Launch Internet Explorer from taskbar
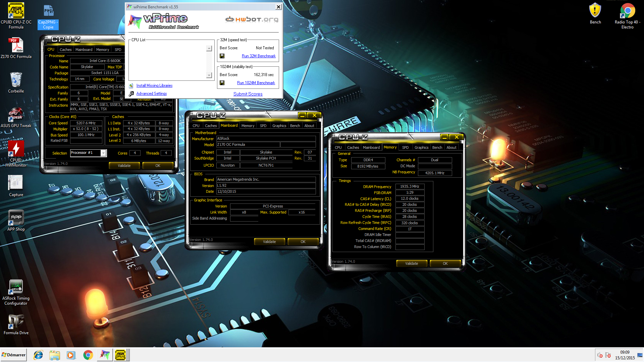Screen dimensions: 644x362 [38, 355]
